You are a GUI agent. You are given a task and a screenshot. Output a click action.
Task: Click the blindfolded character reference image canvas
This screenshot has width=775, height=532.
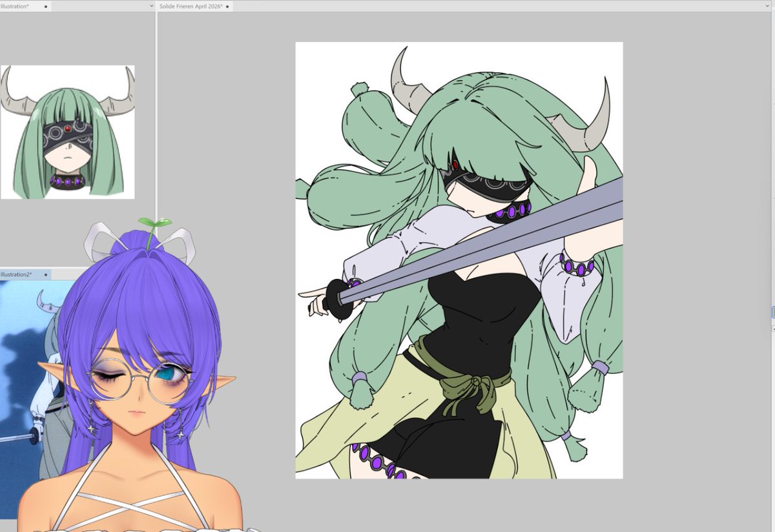click(68, 132)
